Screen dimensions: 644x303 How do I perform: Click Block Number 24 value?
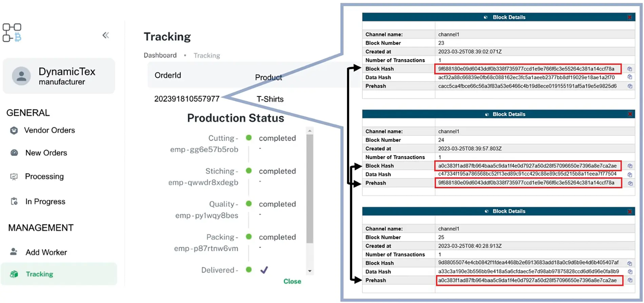tap(441, 140)
